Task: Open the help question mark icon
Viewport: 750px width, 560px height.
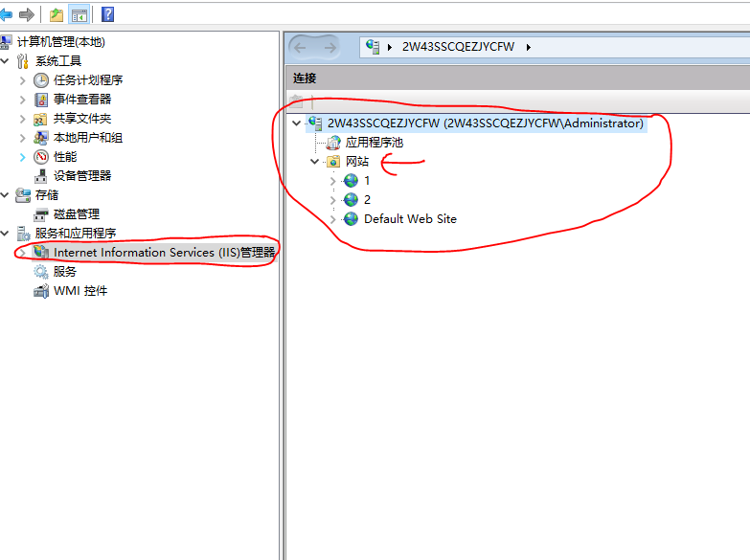Action: (107, 14)
